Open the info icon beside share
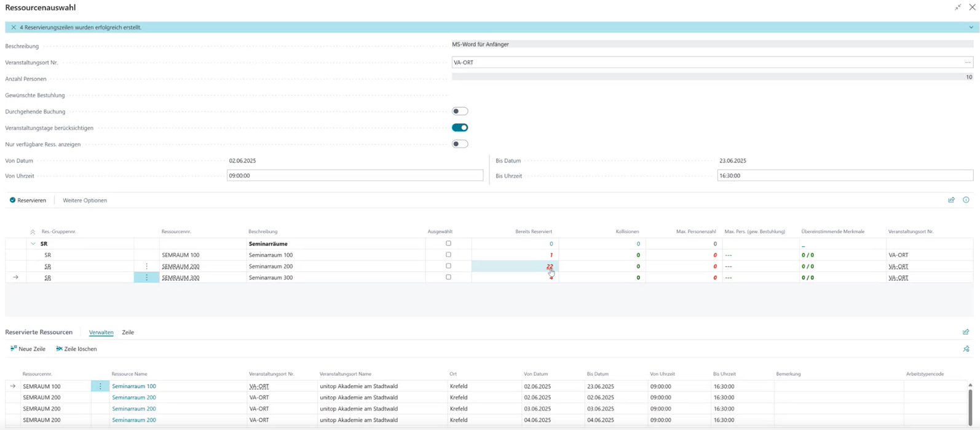 [966, 200]
